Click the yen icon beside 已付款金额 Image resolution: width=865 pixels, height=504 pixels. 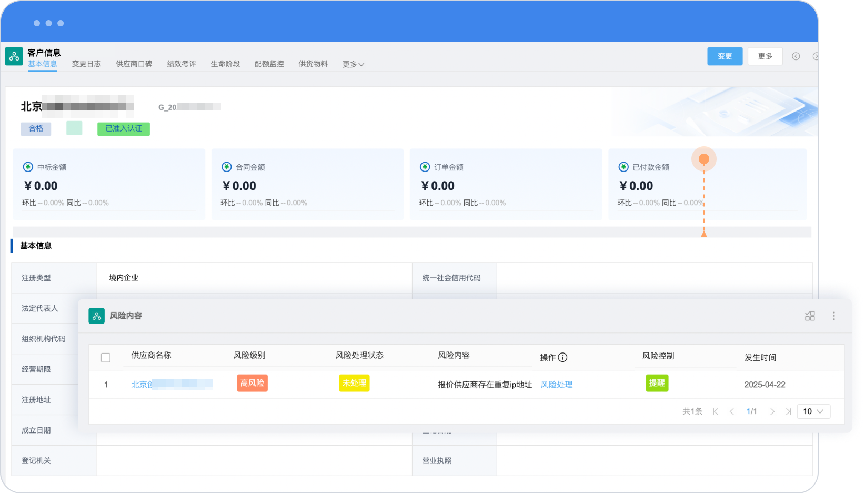pyautogui.click(x=623, y=167)
